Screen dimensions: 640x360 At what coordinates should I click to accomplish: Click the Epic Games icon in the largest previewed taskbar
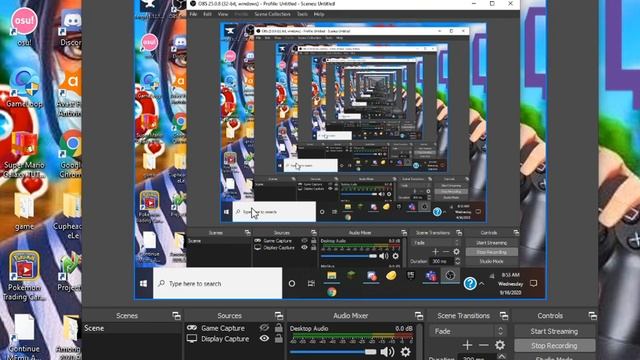coord(411,276)
